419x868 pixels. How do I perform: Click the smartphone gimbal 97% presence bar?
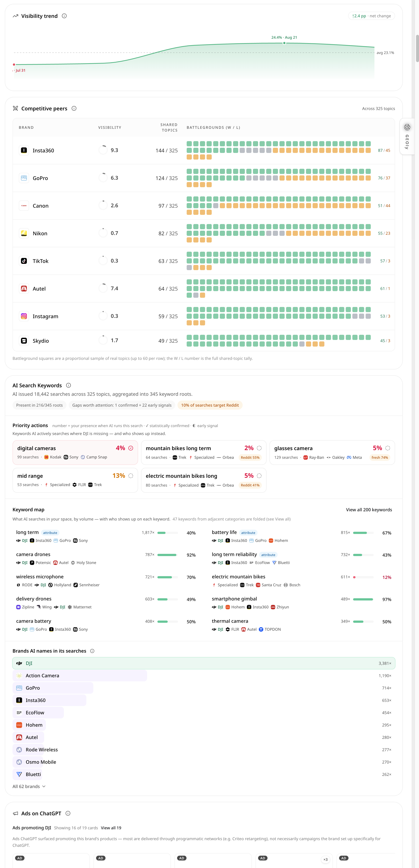363,599
